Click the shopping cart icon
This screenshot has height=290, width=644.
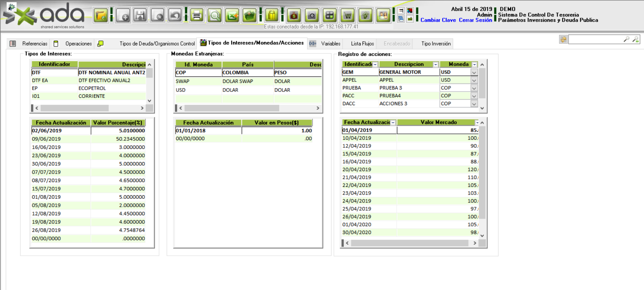pyautogui.click(x=347, y=15)
